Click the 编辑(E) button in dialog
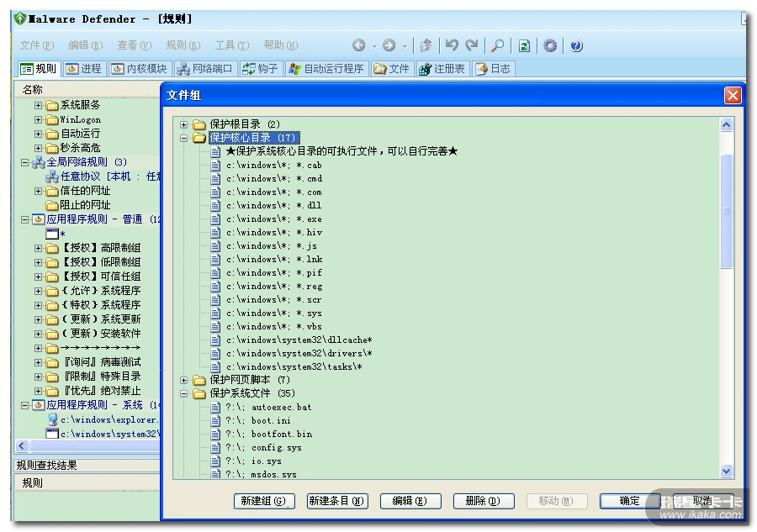The width and height of the screenshot is (757, 532). tap(410, 501)
